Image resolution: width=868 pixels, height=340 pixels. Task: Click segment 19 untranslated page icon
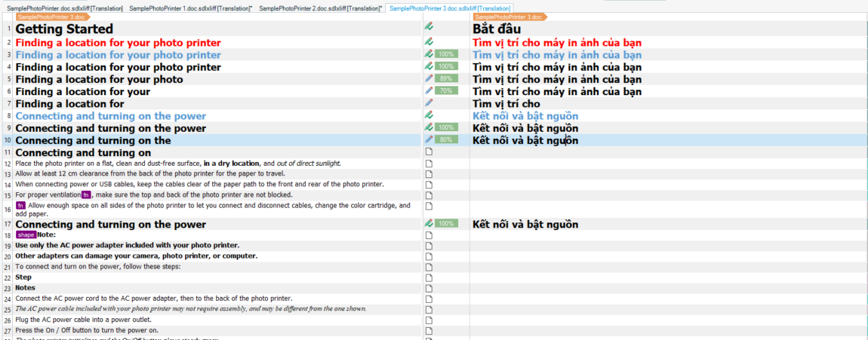click(x=429, y=246)
